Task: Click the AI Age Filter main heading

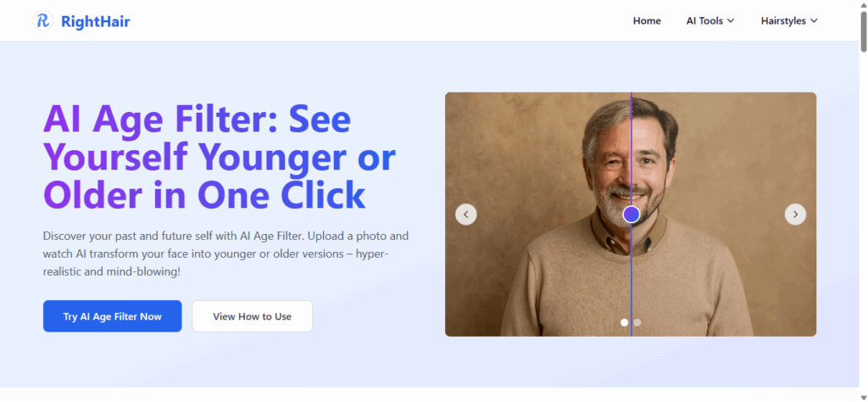Action: click(x=220, y=156)
